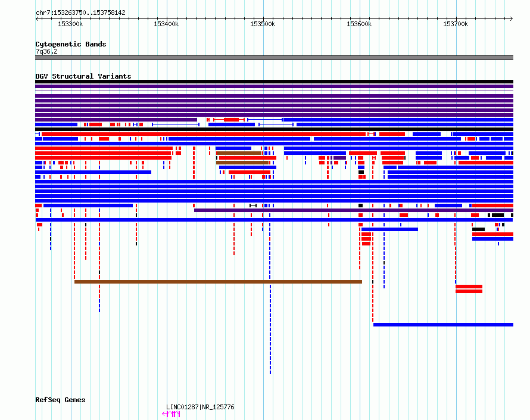
Task: Open the Cytogenetic Bands track title
Action: pyautogui.click(x=71, y=44)
